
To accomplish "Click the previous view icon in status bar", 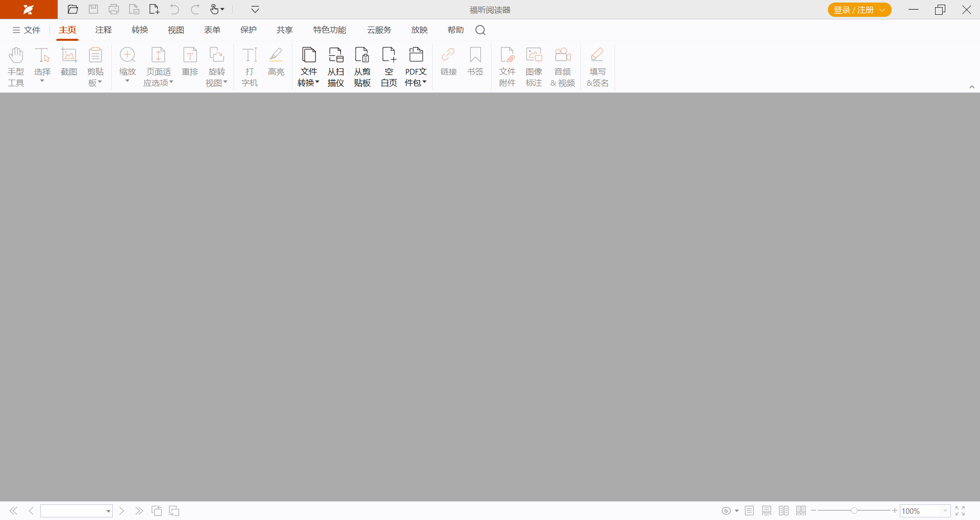I will (157, 511).
